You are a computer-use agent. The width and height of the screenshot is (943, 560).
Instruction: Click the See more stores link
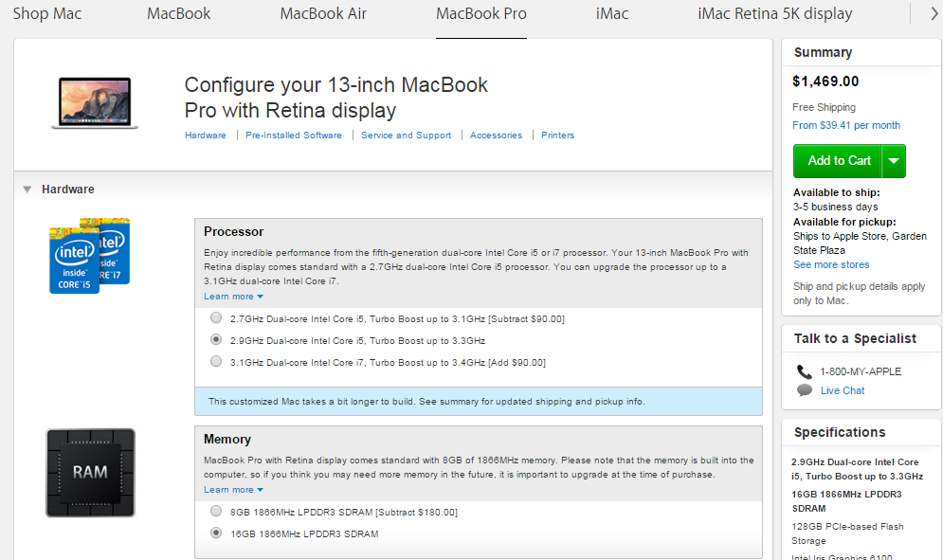[831, 264]
